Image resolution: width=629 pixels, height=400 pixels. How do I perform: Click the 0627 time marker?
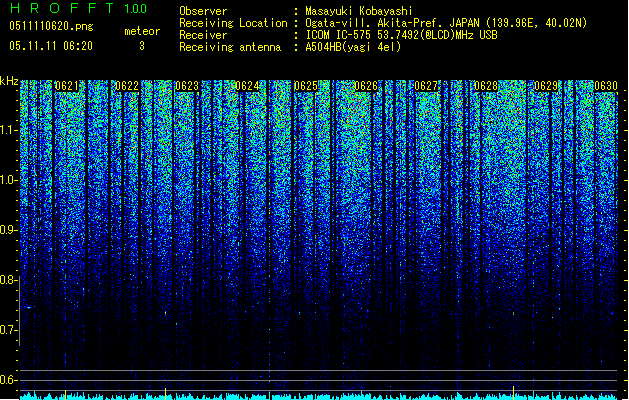pyautogui.click(x=426, y=86)
